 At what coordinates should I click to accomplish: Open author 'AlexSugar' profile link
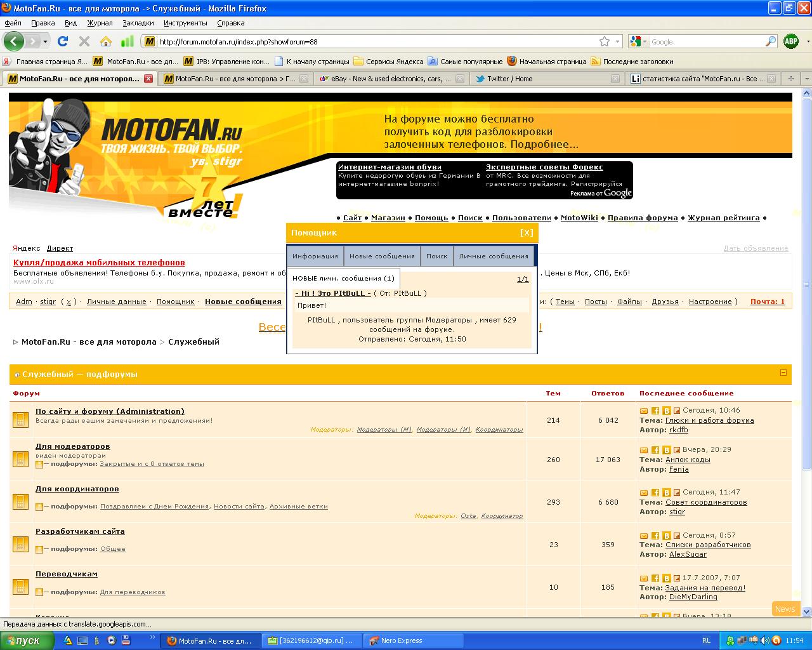tap(688, 554)
